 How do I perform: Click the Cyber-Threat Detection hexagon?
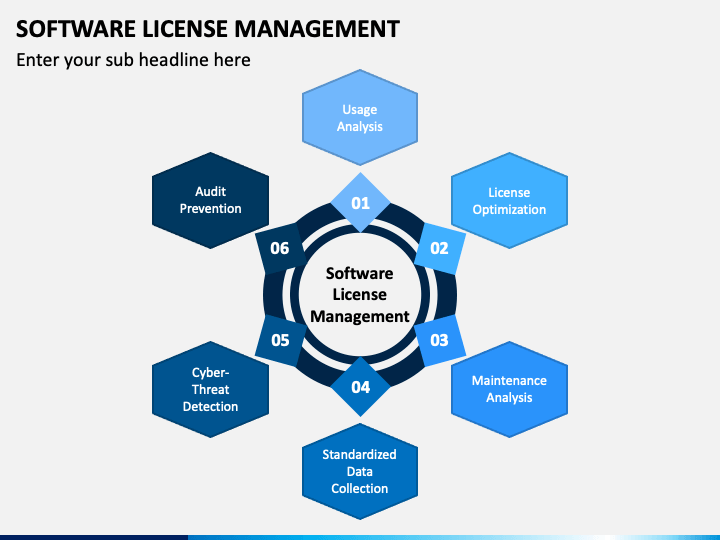[210, 389]
